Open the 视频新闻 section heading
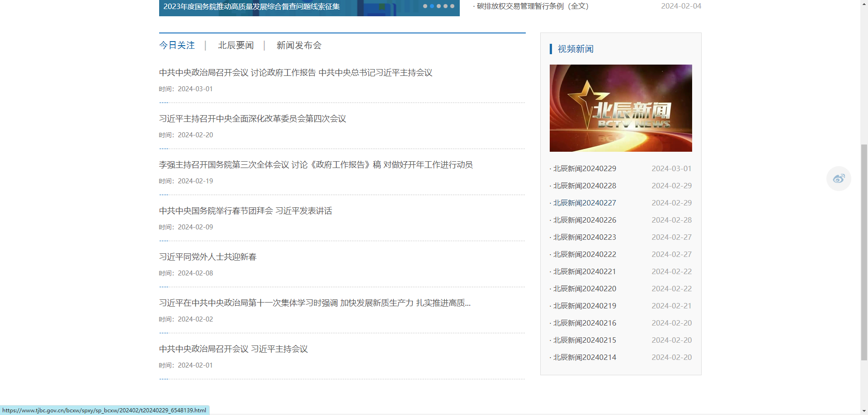Image resolution: width=868 pixels, height=415 pixels. (576, 49)
